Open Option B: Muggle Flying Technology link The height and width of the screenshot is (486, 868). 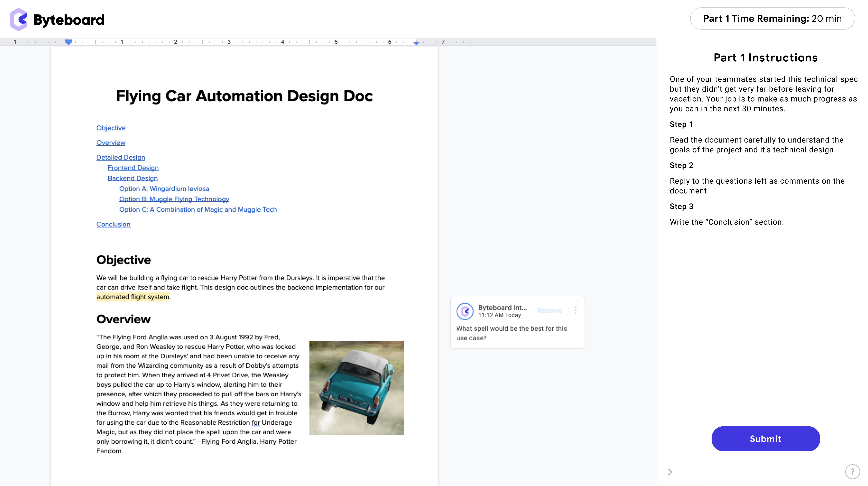coord(174,199)
